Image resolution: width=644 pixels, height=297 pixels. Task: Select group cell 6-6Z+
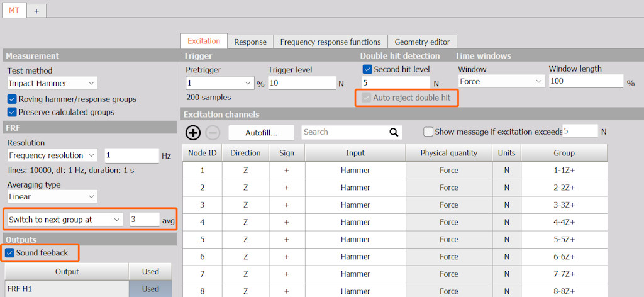564,257
